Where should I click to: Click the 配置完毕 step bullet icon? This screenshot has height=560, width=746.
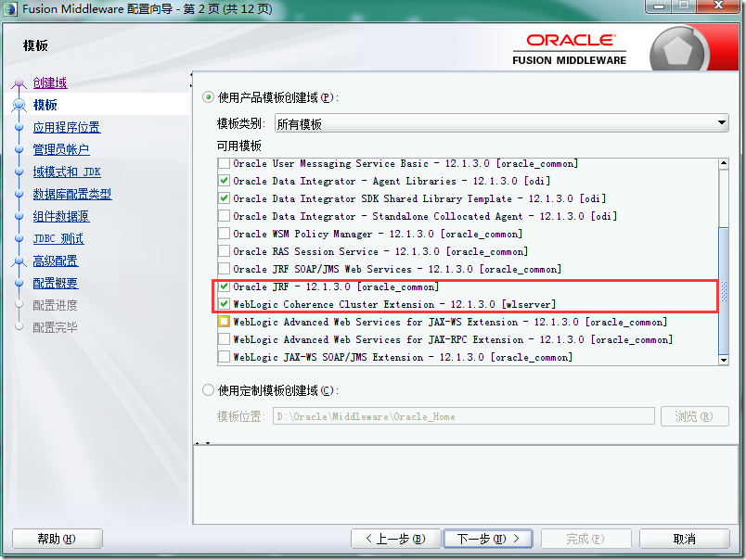(x=19, y=326)
